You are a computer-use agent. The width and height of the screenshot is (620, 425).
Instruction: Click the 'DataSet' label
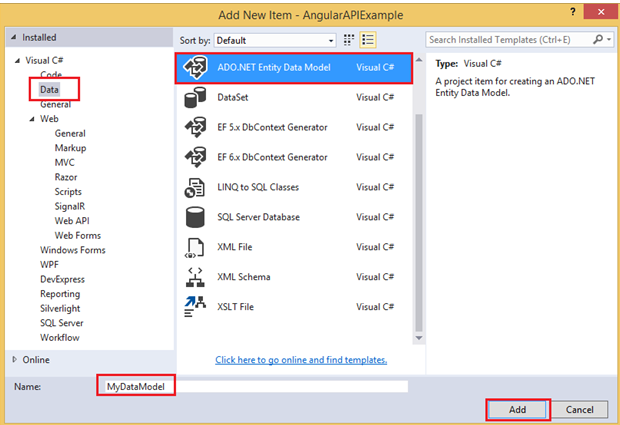click(232, 98)
